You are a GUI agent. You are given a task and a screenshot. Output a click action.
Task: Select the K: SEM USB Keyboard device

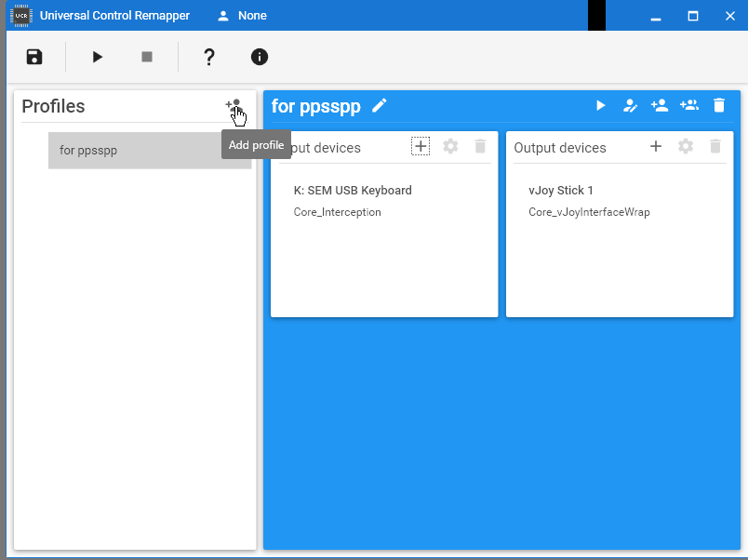pyautogui.click(x=353, y=191)
